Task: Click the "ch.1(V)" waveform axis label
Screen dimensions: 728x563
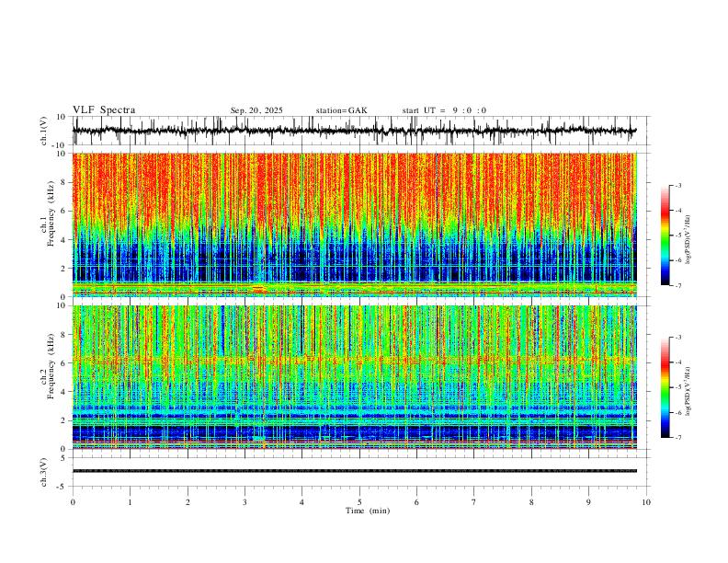Action: pos(44,131)
